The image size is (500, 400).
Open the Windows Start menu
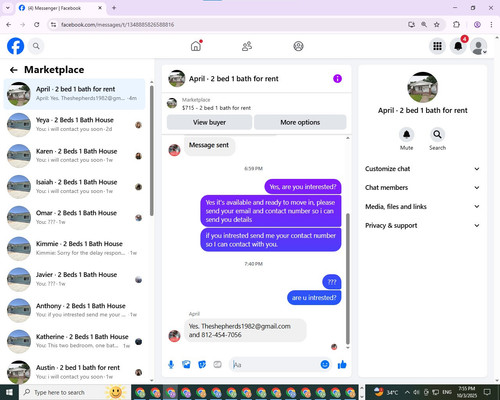(x=9, y=392)
